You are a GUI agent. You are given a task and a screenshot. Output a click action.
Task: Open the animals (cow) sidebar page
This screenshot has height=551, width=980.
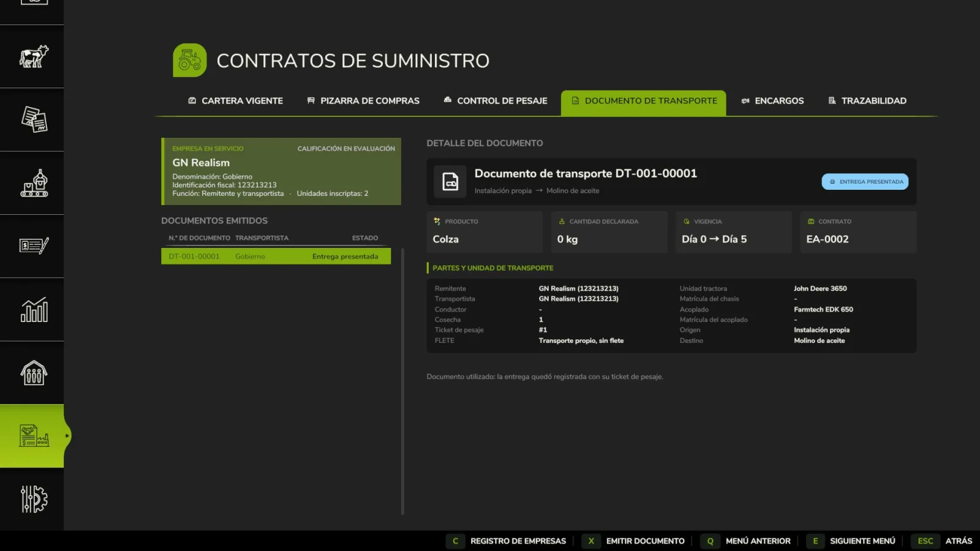click(34, 56)
